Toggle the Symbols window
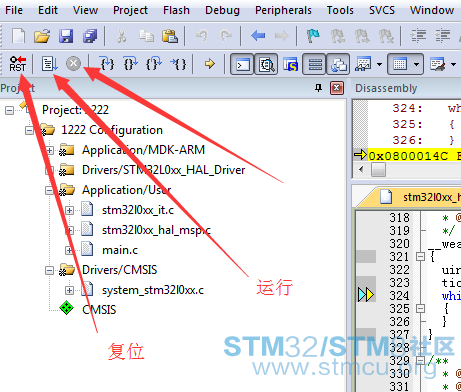461x392 pixels. pos(290,64)
